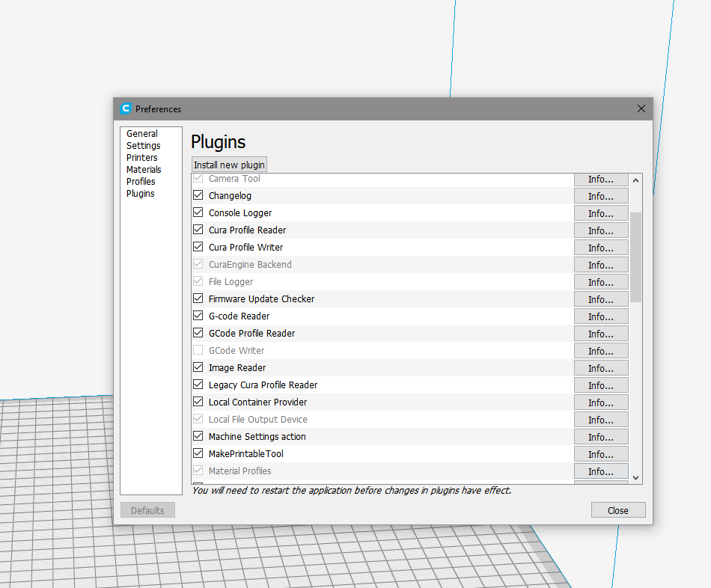Image resolution: width=711 pixels, height=588 pixels.
Task: Toggle GCode Profile Reader checkbox
Action: click(x=198, y=333)
